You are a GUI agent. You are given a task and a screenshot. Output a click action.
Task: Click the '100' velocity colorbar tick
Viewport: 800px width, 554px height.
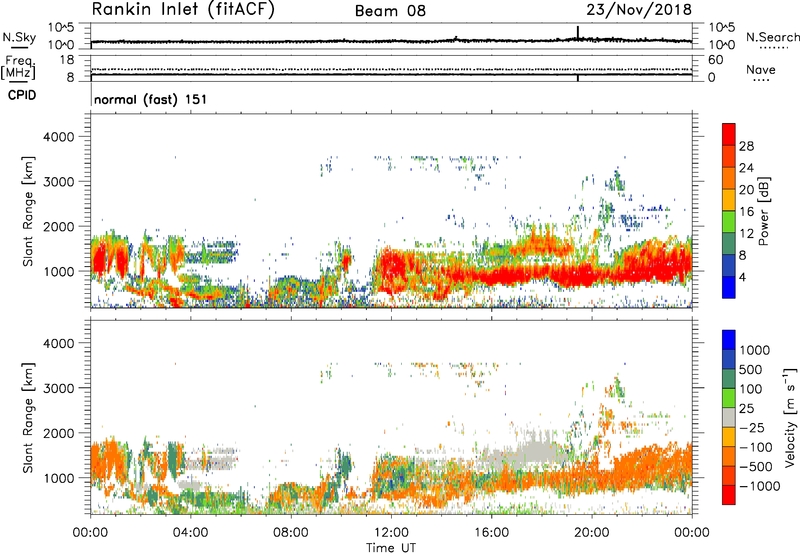pyautogui.click(x=751, y=389)
